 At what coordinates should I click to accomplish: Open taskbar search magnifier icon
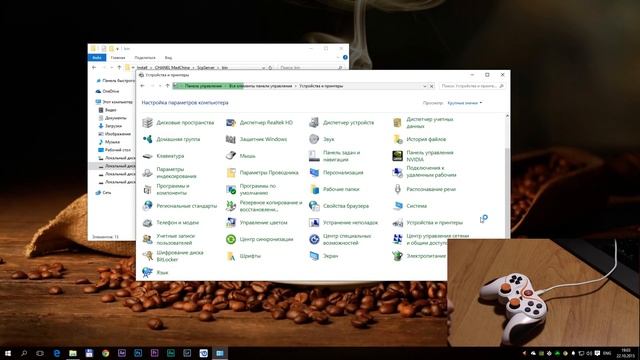[24, 353]
